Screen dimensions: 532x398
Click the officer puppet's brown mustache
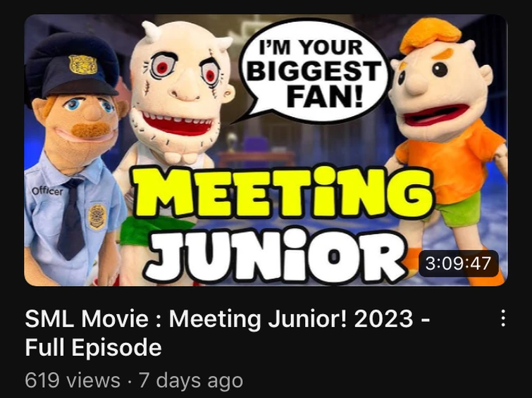[x=91, y=130]
